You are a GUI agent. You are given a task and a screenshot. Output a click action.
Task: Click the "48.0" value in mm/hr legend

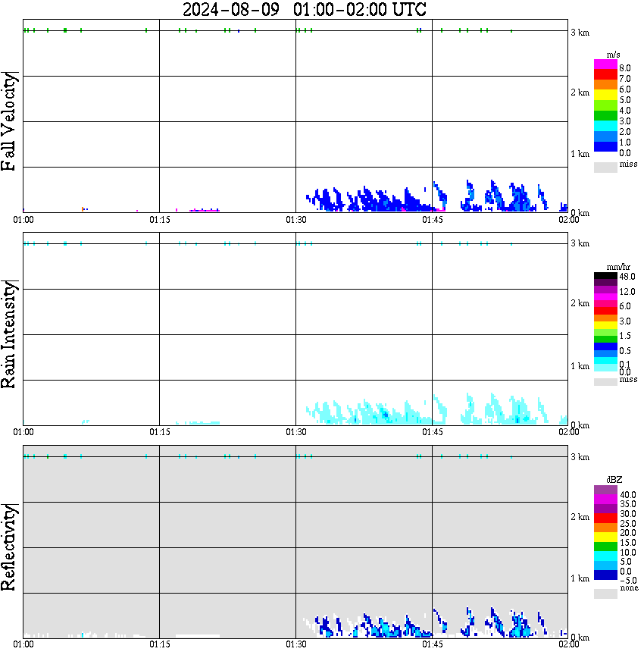627,277
